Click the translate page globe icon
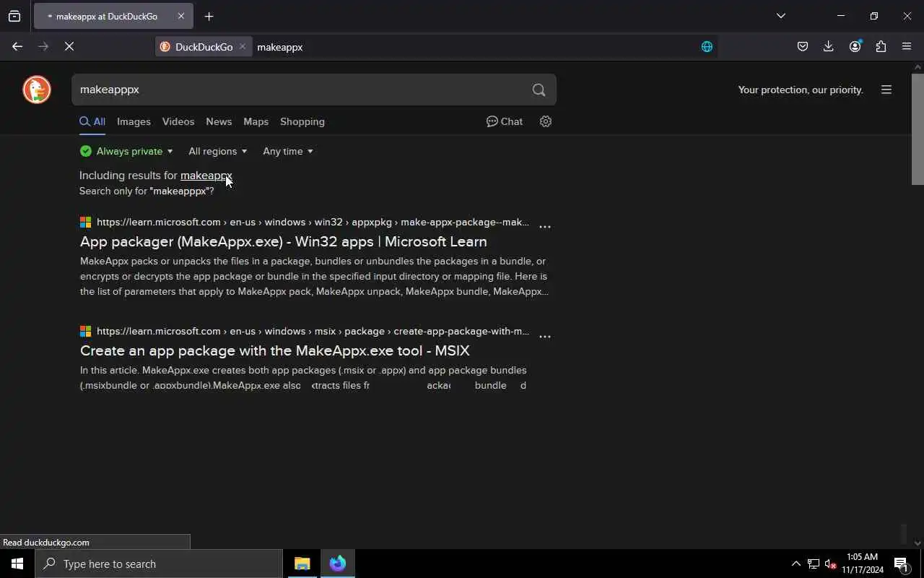The height and width of the screenshot is (578, 924). point(707,46)
